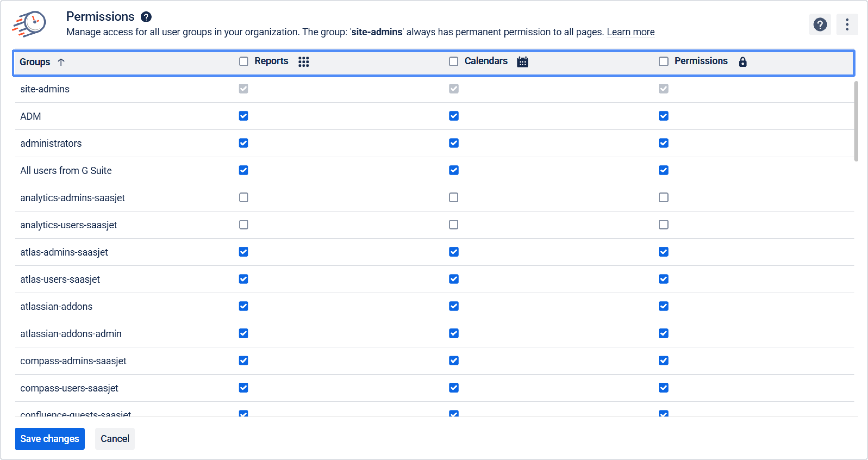This screenshot has height=460, width=868.
Task: Open the help button in top right
Action: (820, 24)
